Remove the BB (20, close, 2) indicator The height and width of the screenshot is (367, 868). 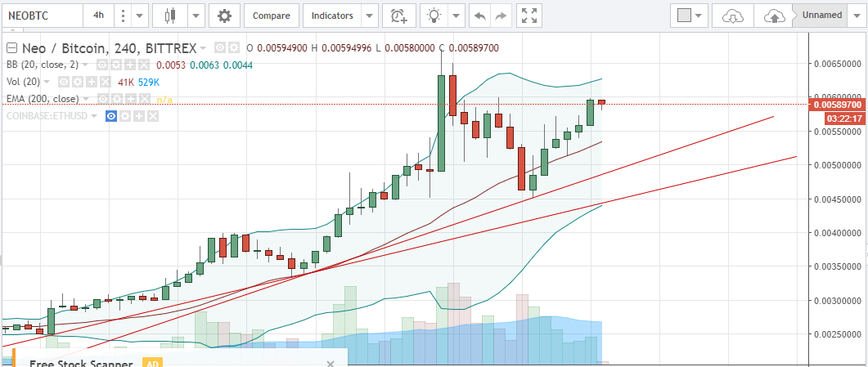pos(144,65)
